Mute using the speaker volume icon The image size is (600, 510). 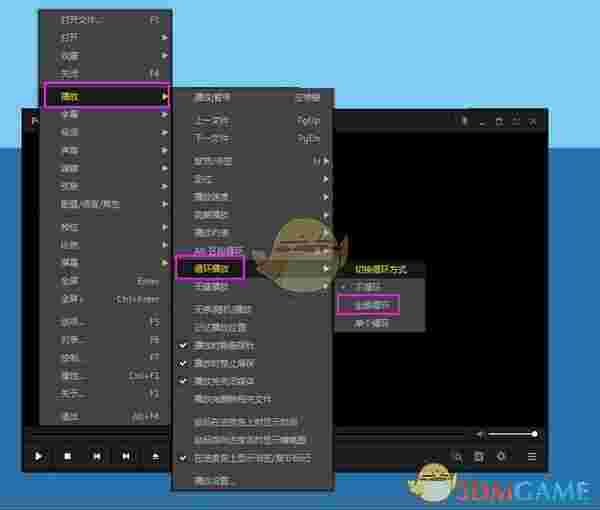(x=481, y=434)
